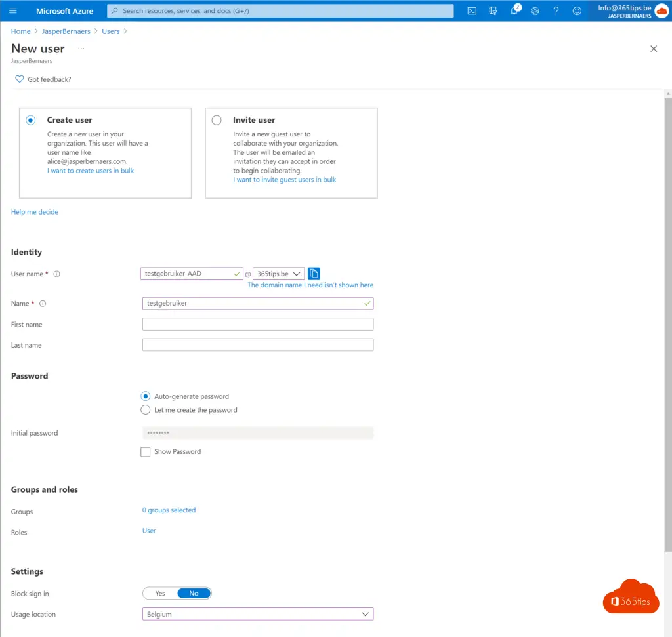The height and width of the screenshot is (637, 672).
Task: Choose Auto-generate password
Action: pos(145,396)
